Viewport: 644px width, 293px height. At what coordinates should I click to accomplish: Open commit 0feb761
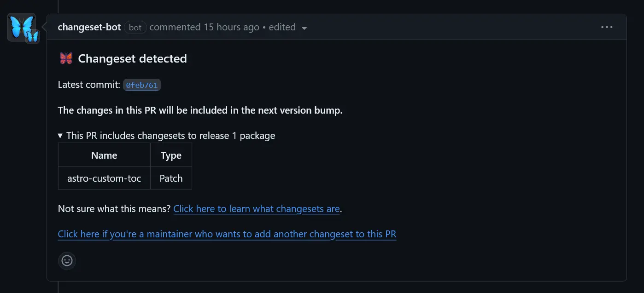click(142, 85)
